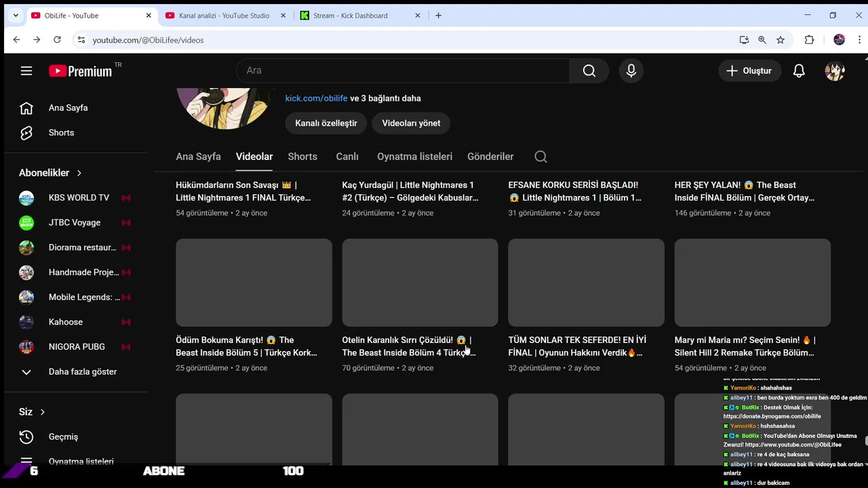Image resolution: width=868 pixels, height=488 pixels.
Task: Start voice search with microphone icon
Action: pyautogui.click(x=631, y=70)
